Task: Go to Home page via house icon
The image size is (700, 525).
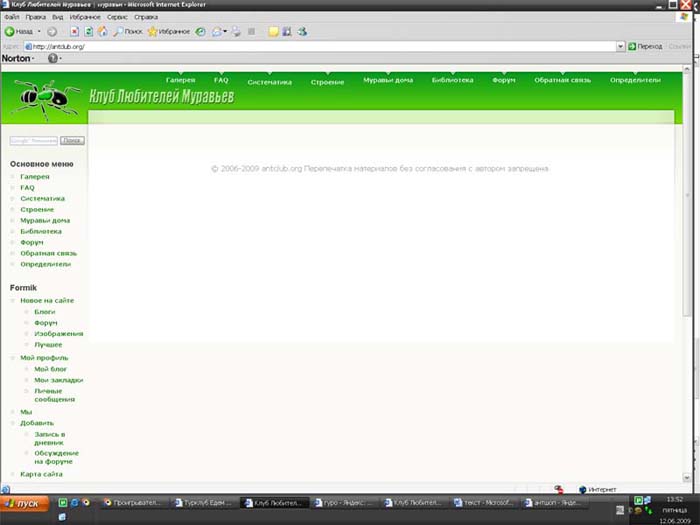Action: 102,32
